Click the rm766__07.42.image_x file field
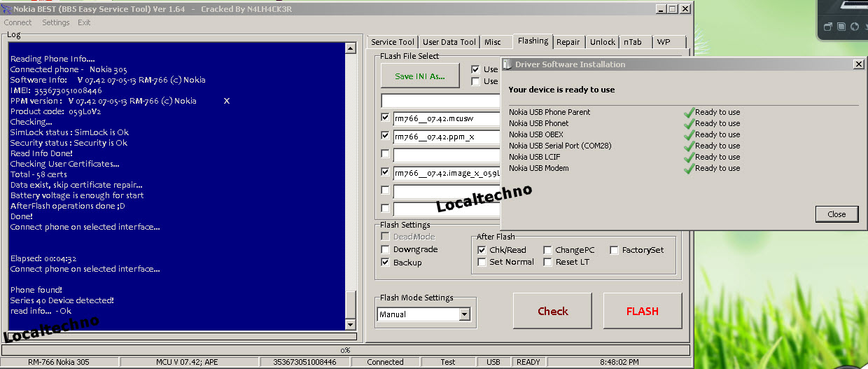This screenshot has height=369, width=868. 445,172
